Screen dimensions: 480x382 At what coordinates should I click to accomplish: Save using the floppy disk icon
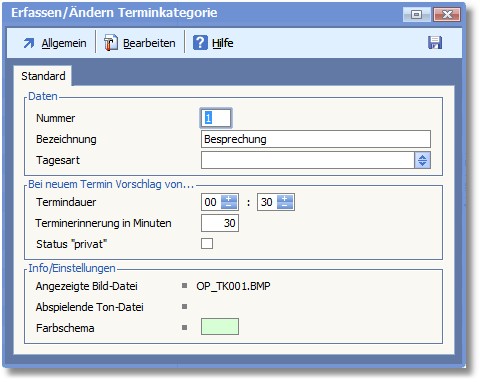(x=435, y=43)
